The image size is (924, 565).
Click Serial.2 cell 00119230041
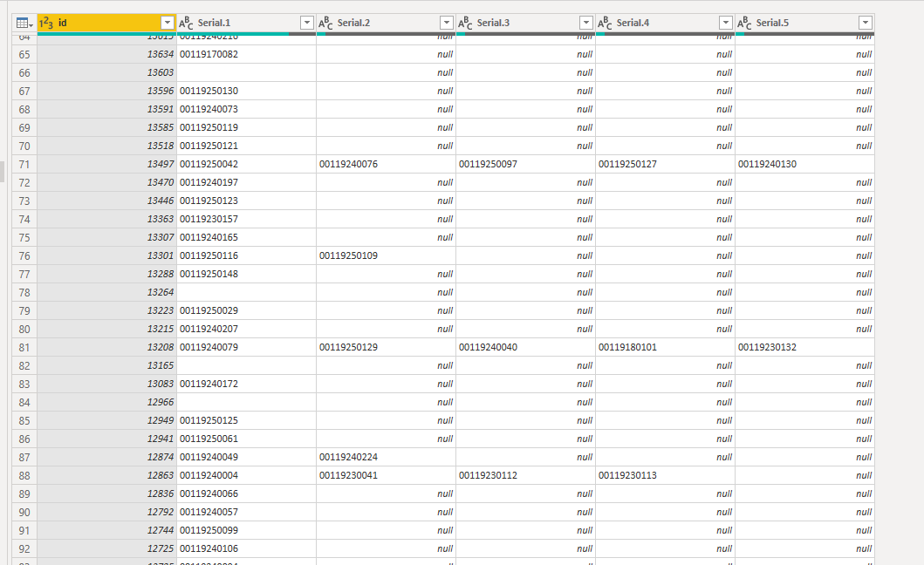click(386, 475)
